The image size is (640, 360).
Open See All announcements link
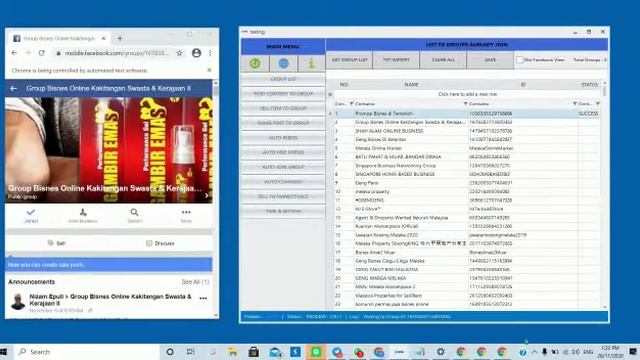(195, 282)
